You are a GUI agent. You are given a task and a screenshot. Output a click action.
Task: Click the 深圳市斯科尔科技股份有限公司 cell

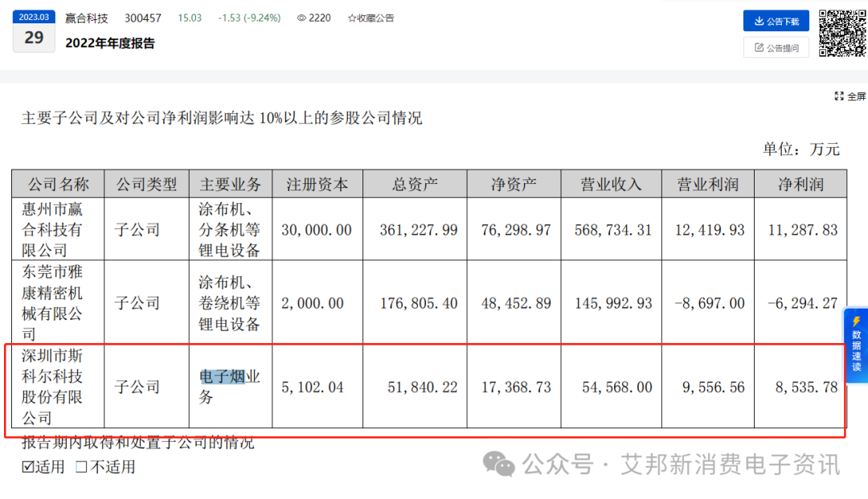(x=58, y=387)
